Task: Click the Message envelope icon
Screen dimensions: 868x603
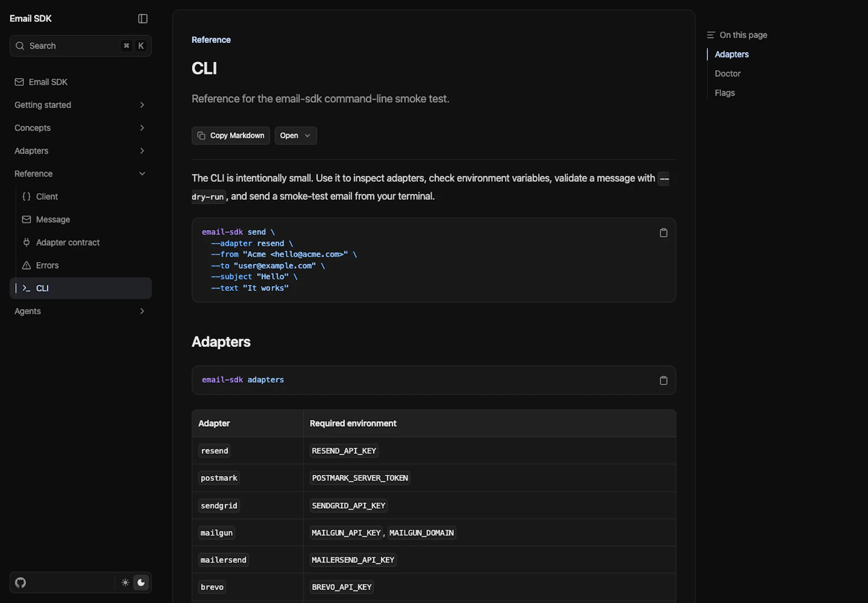Action: click(27, 219)
